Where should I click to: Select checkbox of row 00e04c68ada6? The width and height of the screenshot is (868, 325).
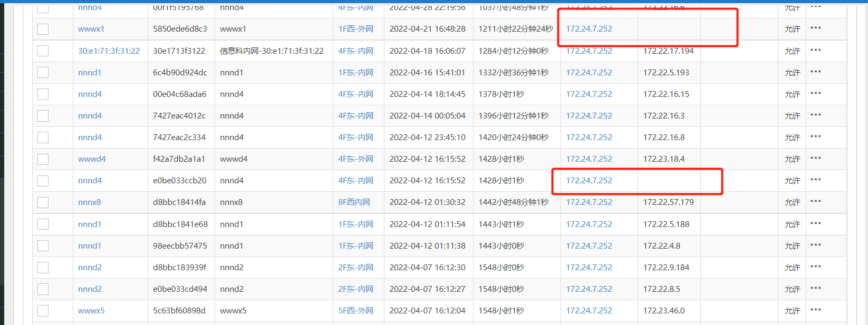click(43, 94)
